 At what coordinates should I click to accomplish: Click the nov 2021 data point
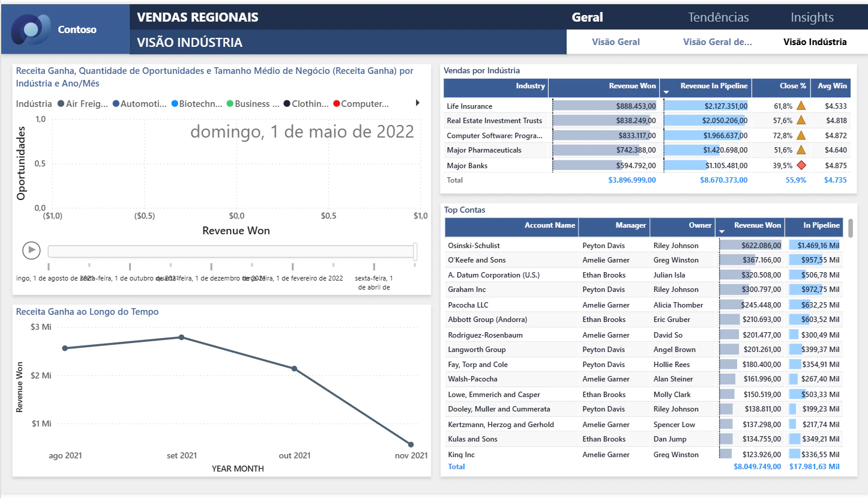coord(411,445)
